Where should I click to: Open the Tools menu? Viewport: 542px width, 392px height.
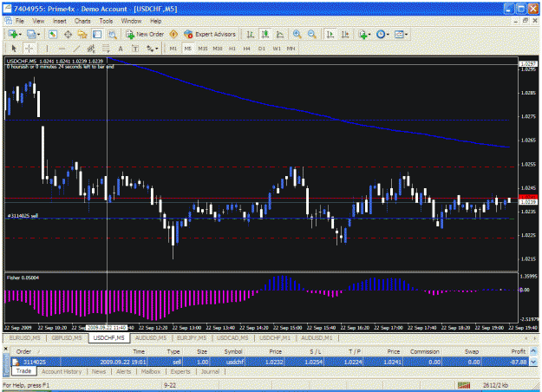[x=106, y=21]
